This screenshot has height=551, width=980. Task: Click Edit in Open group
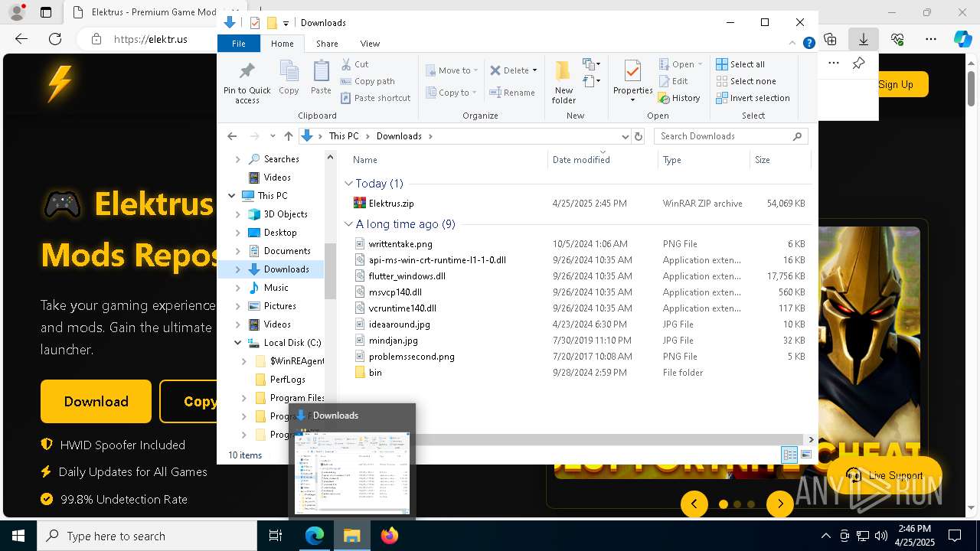pos(673,81)
